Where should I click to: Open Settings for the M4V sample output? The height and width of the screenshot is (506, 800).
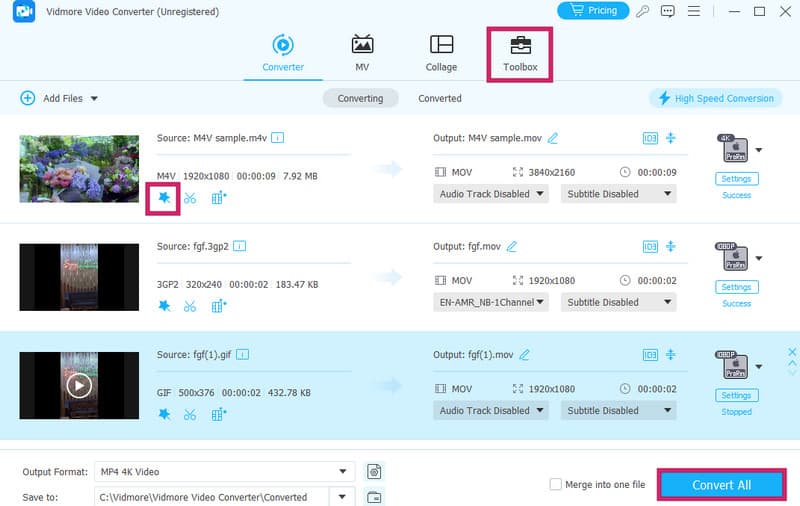pos(736,179)
